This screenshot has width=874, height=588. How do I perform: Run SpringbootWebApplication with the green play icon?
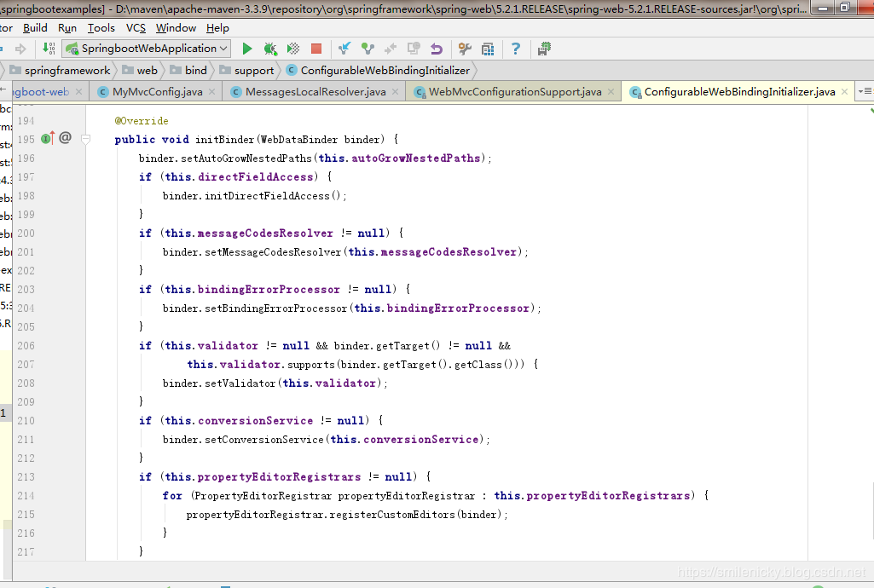(247, 49)
